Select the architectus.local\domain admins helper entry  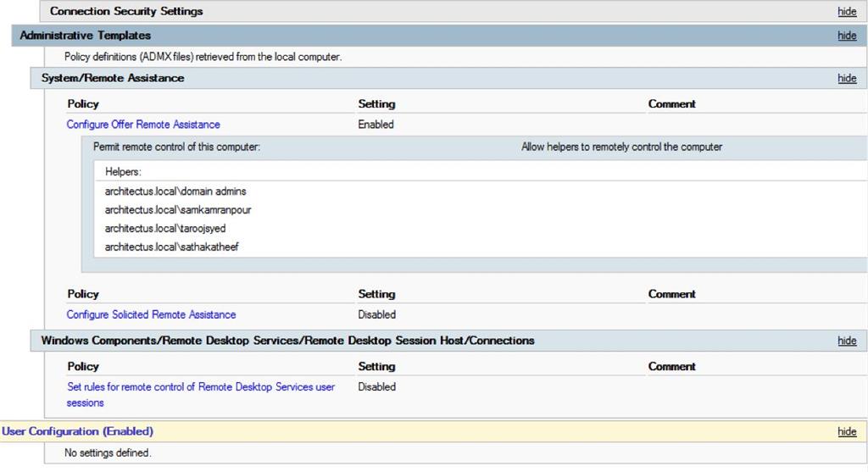click(175, 192)
